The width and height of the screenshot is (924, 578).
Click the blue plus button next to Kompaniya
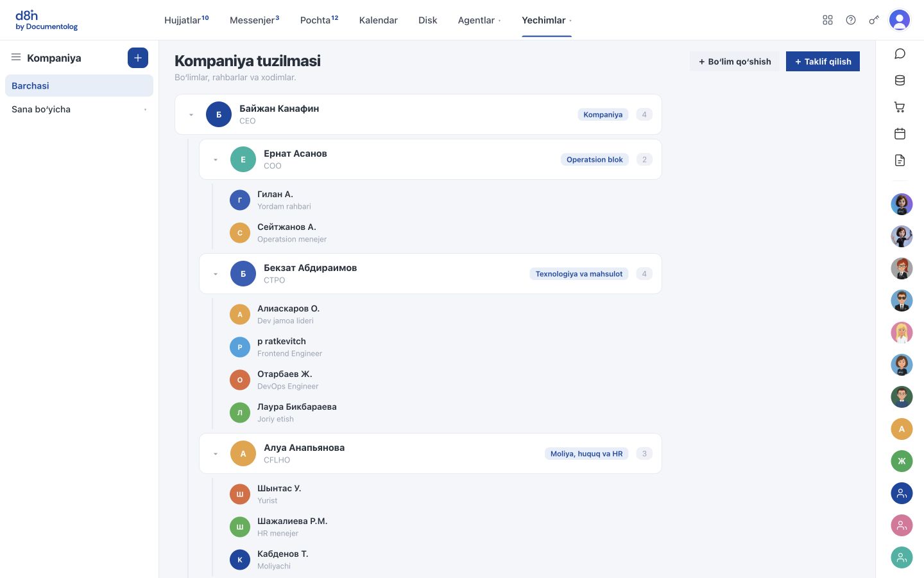[138, 58]
